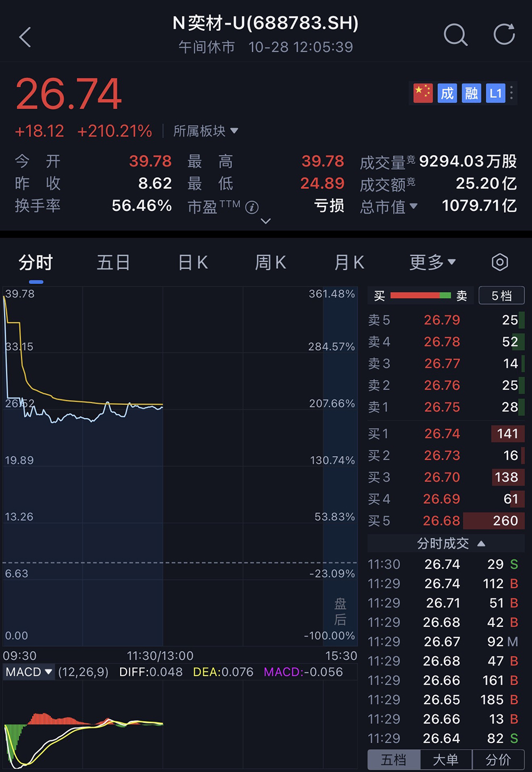The image size is (532, 772).
Task: Select the 五日 five-day chart tab
Action: tap(113, 262)
